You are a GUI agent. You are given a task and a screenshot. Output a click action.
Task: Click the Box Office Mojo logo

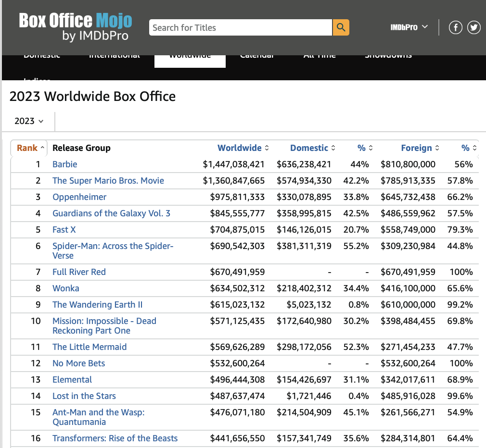[76, 27]
